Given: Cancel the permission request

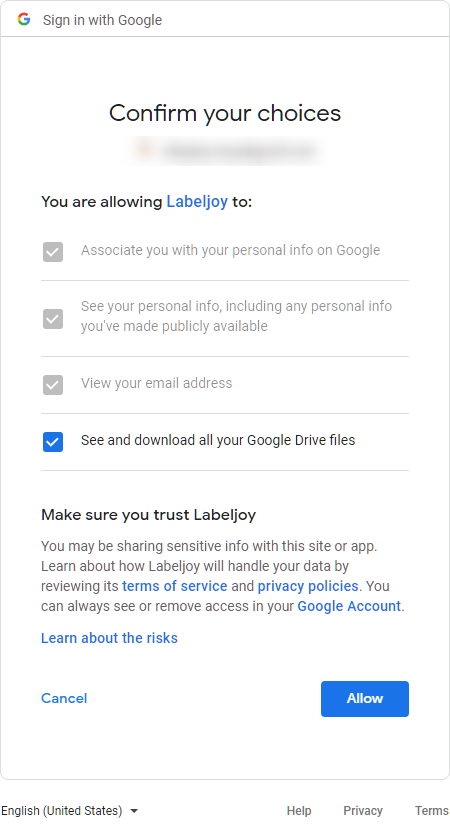Looking at the screenshot, I should (64, 698).
